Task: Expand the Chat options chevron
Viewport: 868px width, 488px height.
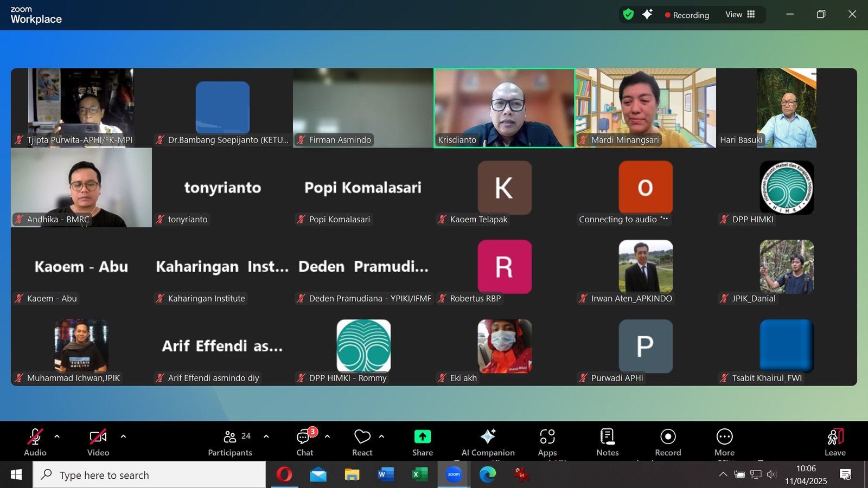Action: coord(327,436)
